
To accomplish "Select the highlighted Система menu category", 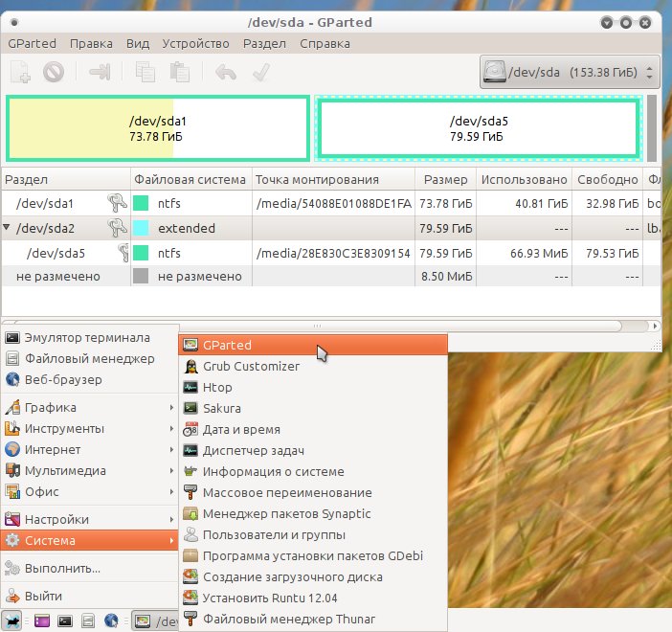I will 90,540.
